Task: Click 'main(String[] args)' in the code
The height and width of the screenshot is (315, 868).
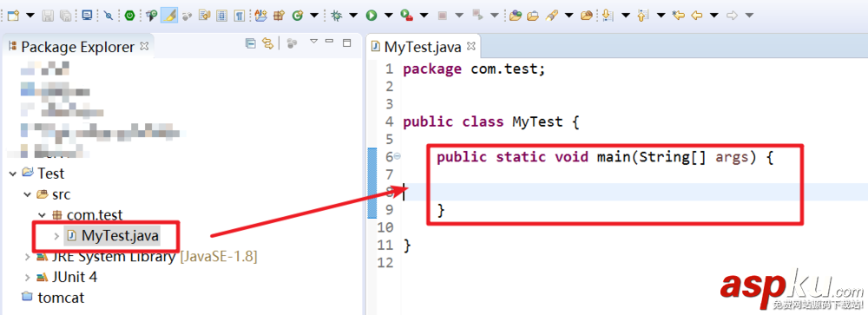Action: [676, 157]
